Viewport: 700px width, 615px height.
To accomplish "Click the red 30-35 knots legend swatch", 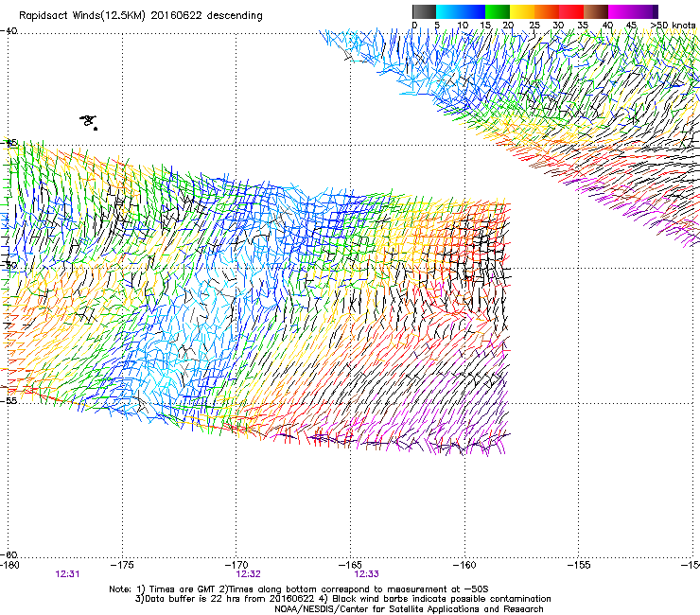I will [x=571, y=11].
